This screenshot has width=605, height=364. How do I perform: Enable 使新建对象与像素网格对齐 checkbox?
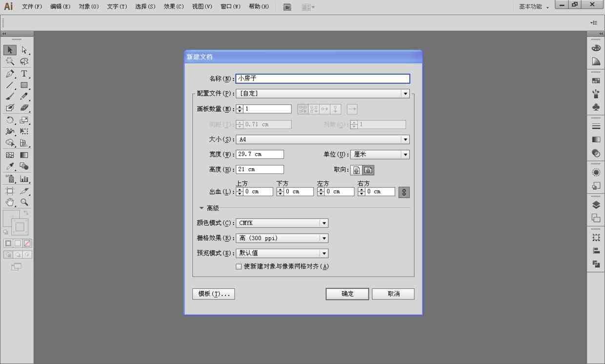click(x=239, y=266)
